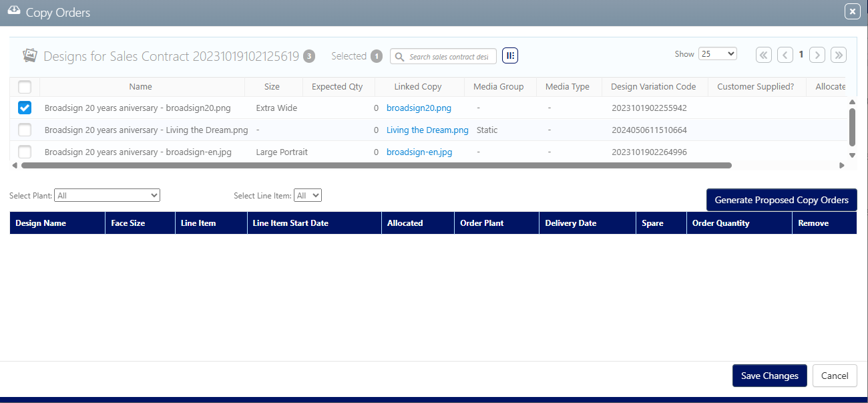Image resolution: width=868 pixels, height=403 pixels.
Task: Focus the search sales contract designs field
Action: point(449,57)
